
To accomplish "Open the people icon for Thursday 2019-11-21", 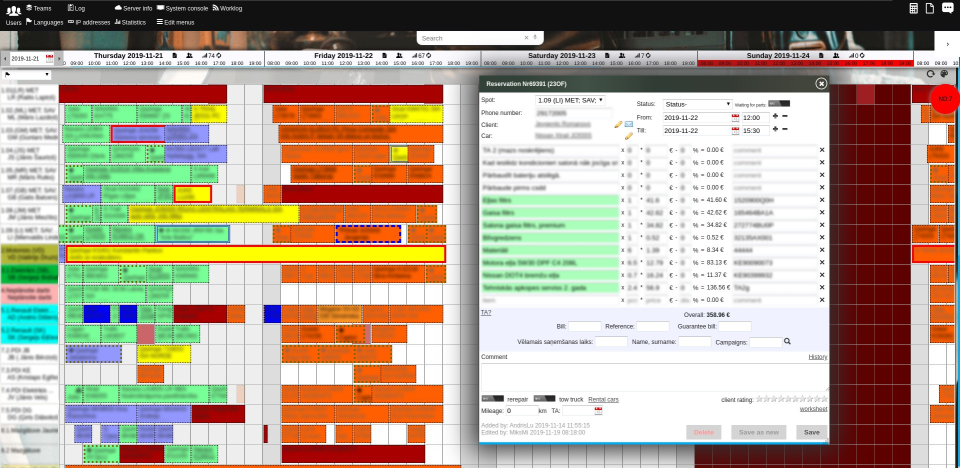I will (189, 55).
